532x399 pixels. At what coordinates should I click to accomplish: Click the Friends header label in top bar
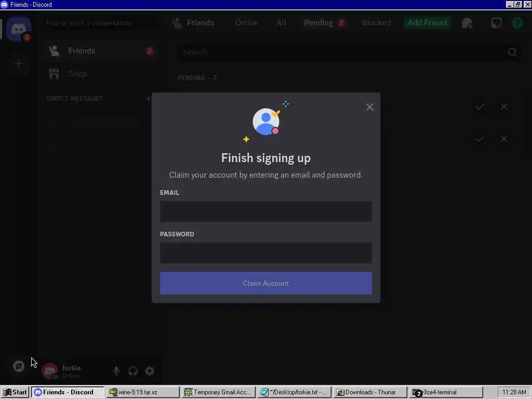[200, 23]
